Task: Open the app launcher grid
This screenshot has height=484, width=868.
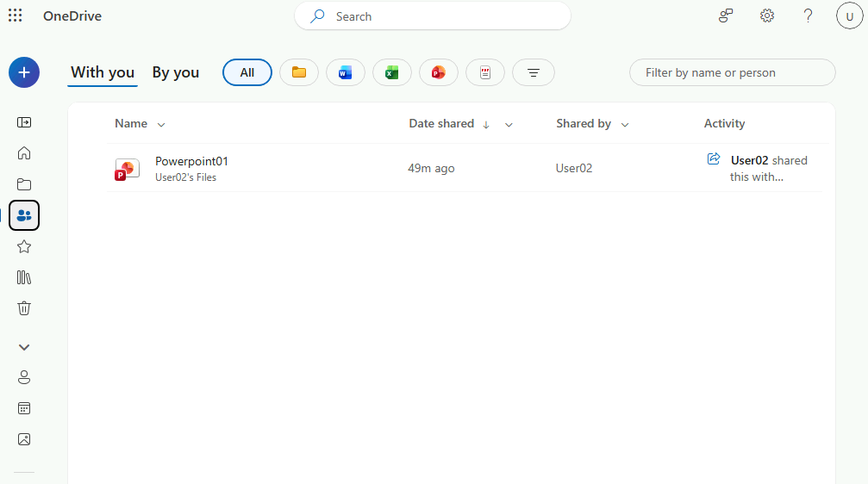Action: click(15, 16)
